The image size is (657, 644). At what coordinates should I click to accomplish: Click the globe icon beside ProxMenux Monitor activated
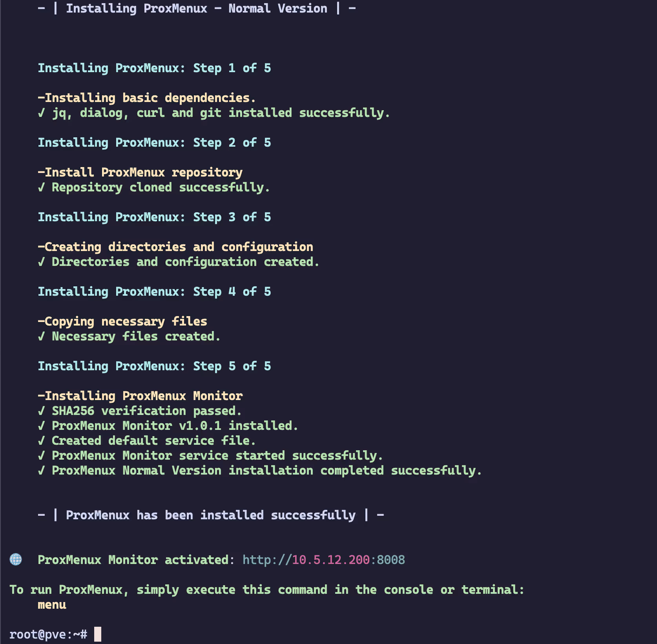[x=16, y=559]
